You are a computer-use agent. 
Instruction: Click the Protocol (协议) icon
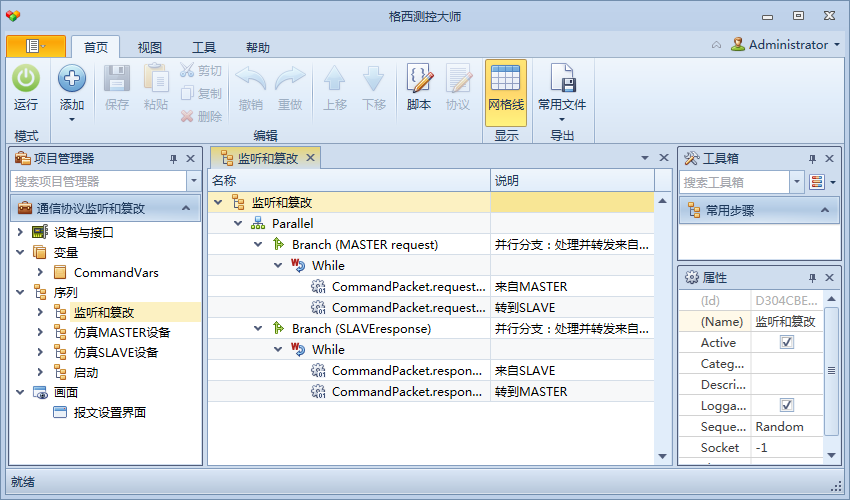click(x=458, y=79)
